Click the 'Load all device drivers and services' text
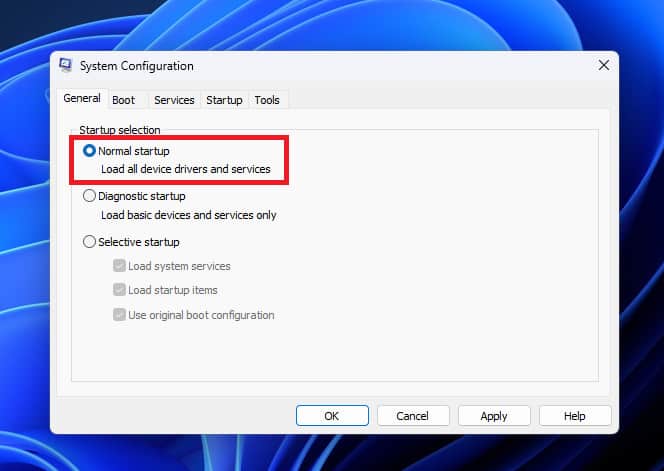Screen dimensions: 664x471 tap(186, 170)
